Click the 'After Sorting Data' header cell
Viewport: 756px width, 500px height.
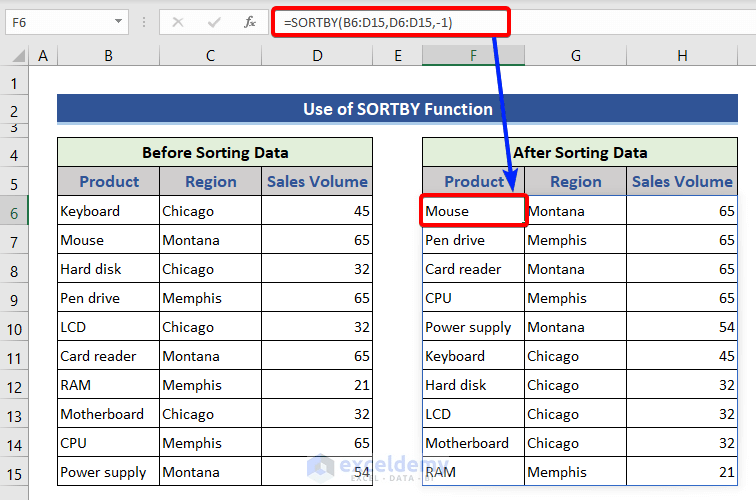point(580,153)
